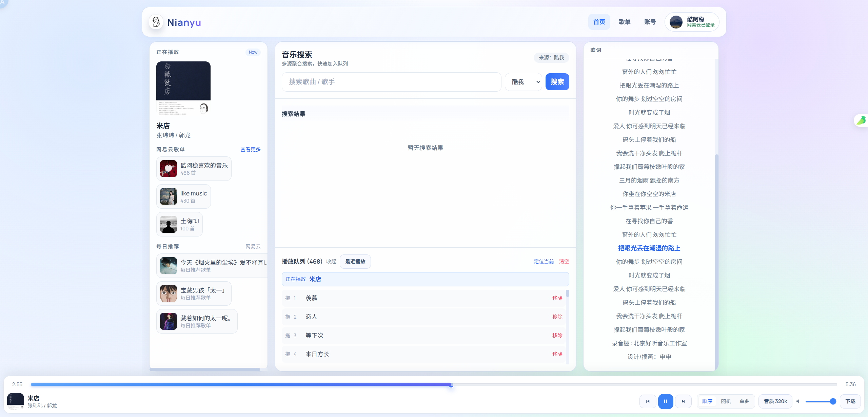
Task: Open the 账号 tab
Action: tap(650, 22)
